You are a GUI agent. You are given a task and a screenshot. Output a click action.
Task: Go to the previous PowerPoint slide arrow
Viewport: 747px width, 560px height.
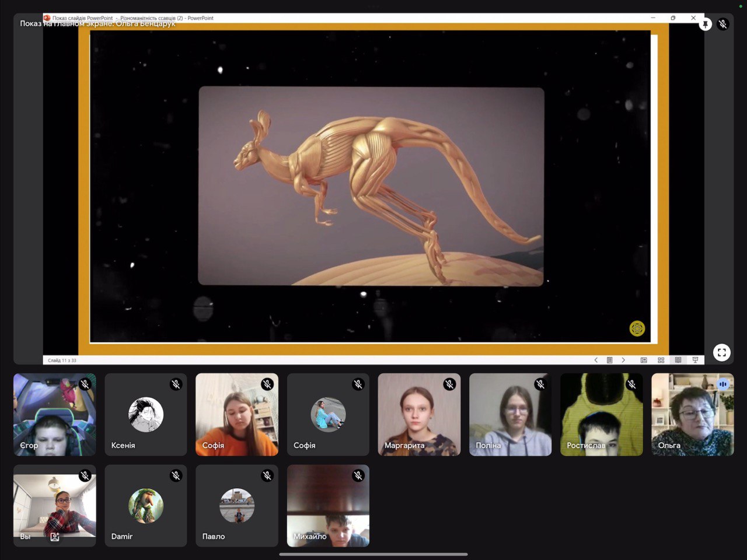coord(596,360)
